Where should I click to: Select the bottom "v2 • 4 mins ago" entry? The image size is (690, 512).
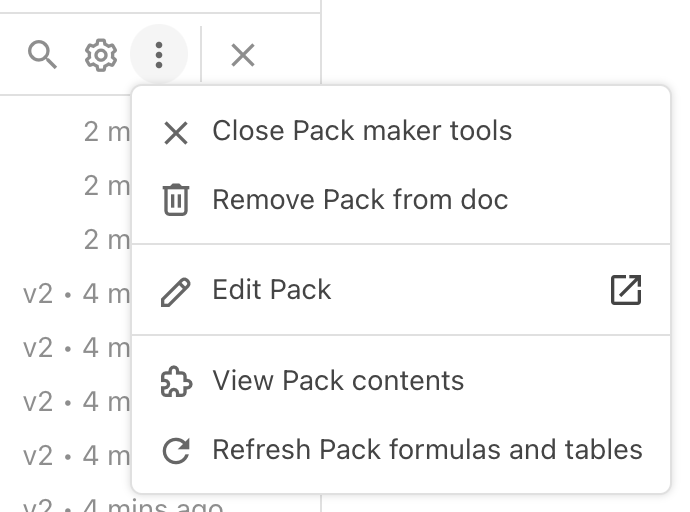point(122,505)
